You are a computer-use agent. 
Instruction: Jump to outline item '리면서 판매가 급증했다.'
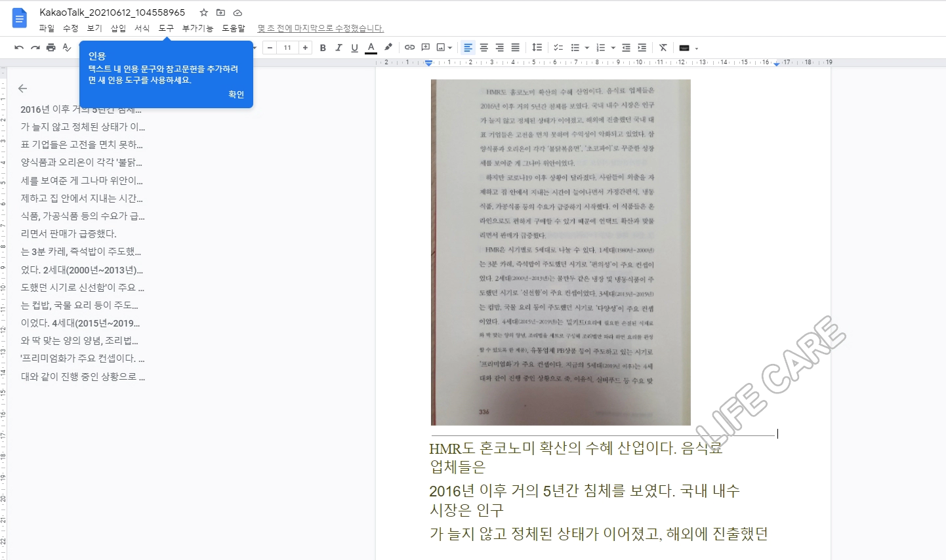[x=69, y=233]
